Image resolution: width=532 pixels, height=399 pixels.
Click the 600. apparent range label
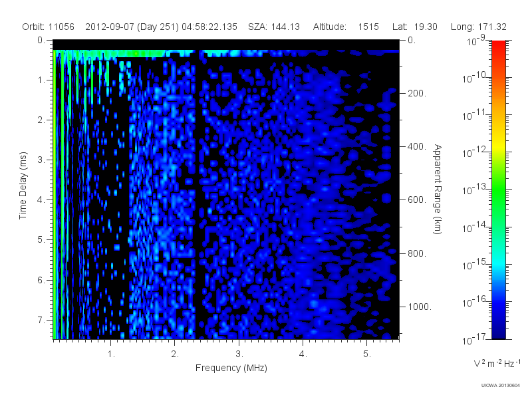click(417, 200)
